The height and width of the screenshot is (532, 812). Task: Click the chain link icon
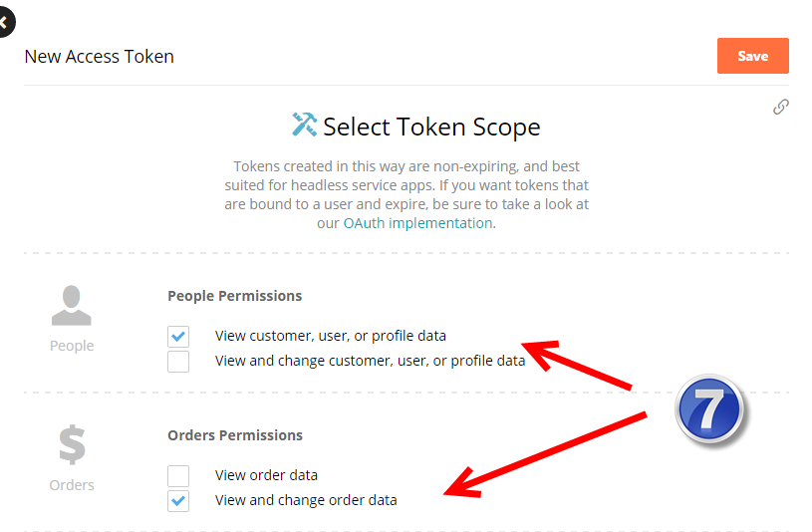click(x=780, y=107)
